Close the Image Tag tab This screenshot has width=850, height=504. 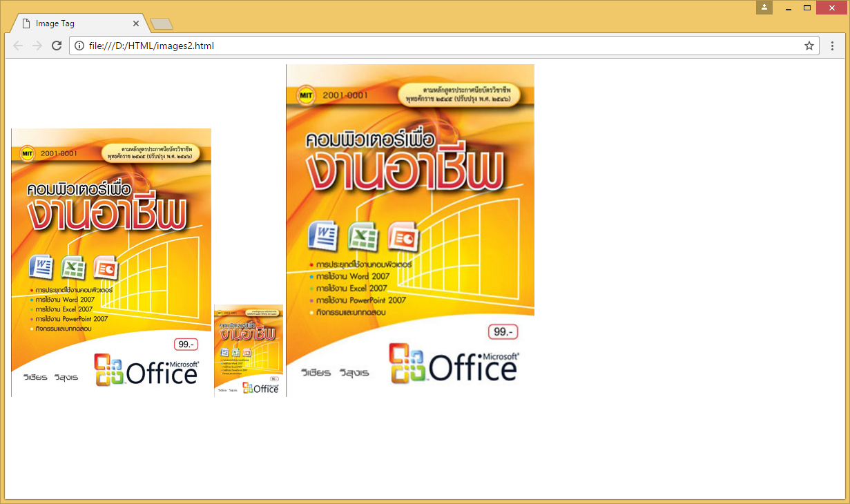click(136, 23)
